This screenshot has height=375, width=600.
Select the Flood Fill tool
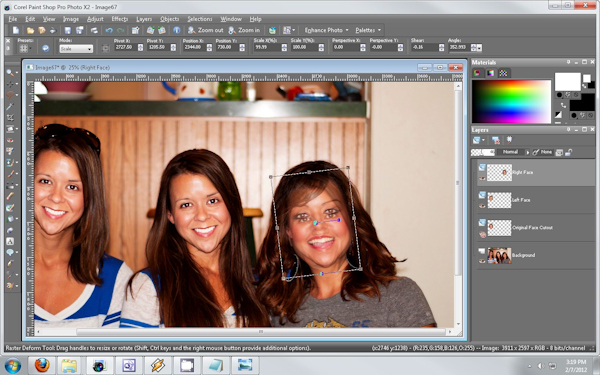(10, 219)
